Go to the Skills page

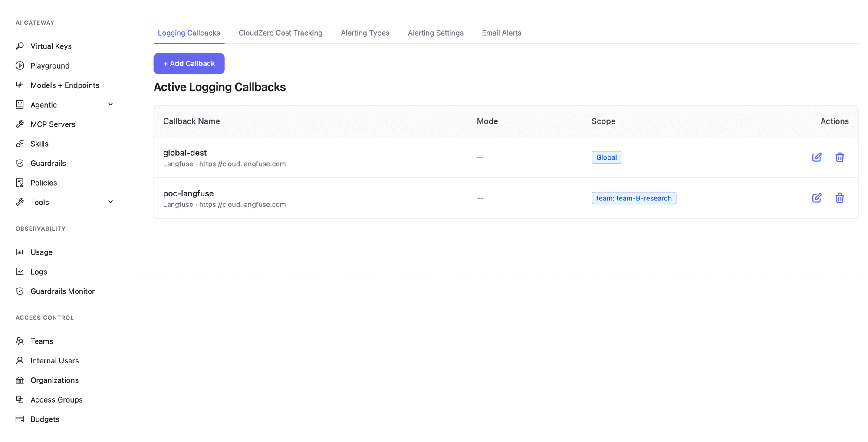(39, 144)
